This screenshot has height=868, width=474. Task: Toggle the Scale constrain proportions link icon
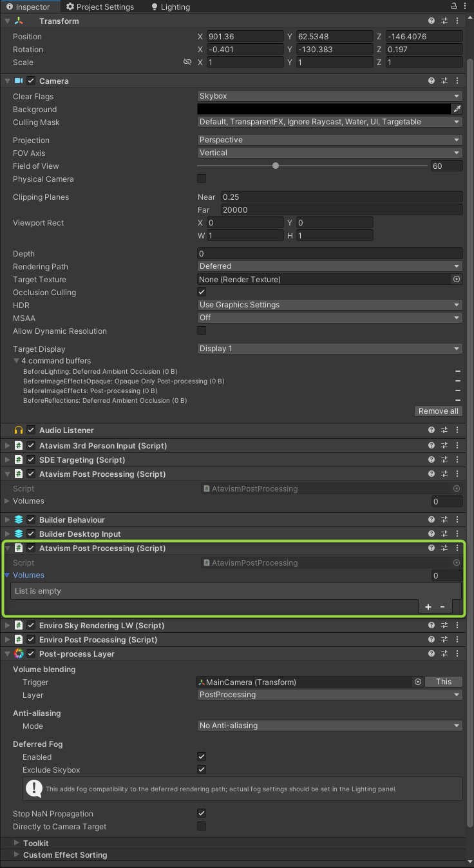click(x=187, y=63)
